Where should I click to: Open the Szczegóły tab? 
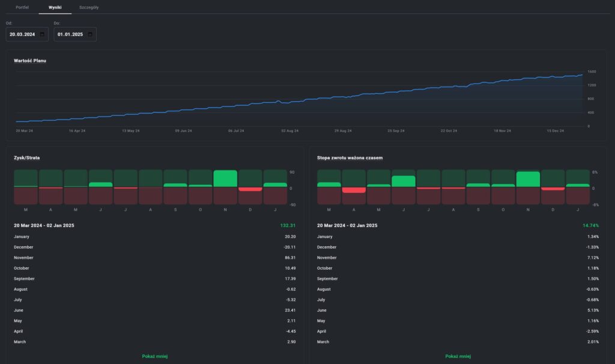(89, 7)
